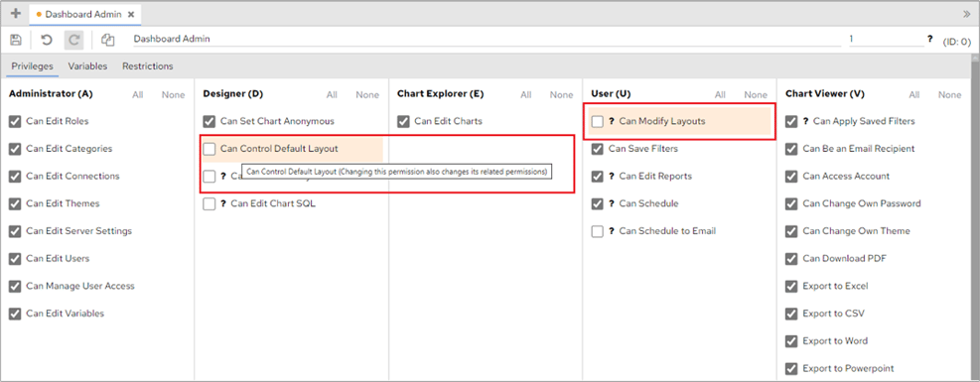Uncheck Can Edit Server Settings
Viewport: 980px width, 382px height.
tap(15, 231)
